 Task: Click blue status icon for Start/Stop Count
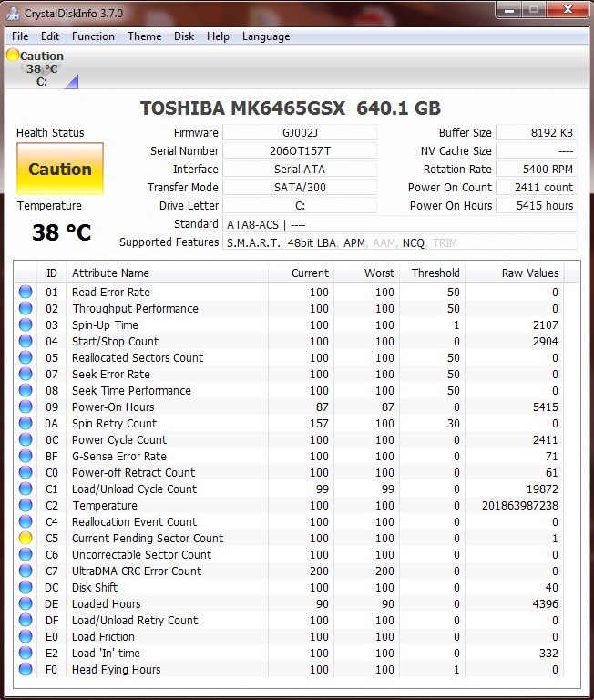26,341
